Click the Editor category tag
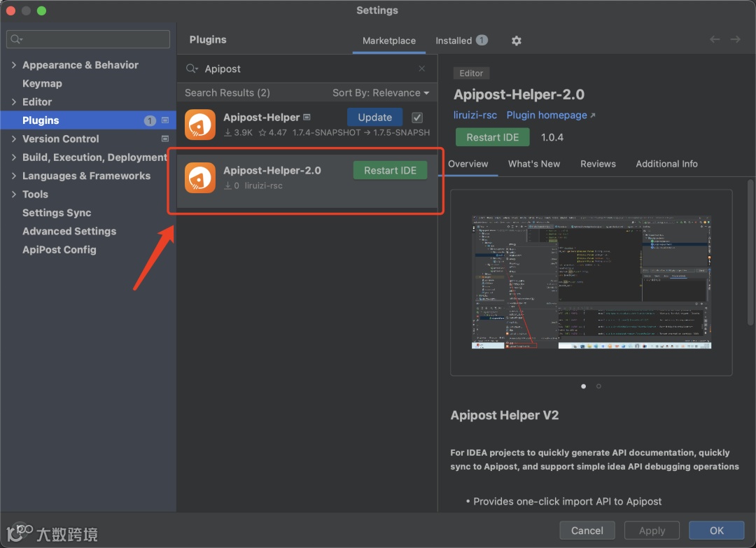The image size is (756, 548). pyautogui.click(x=471, y=73)
